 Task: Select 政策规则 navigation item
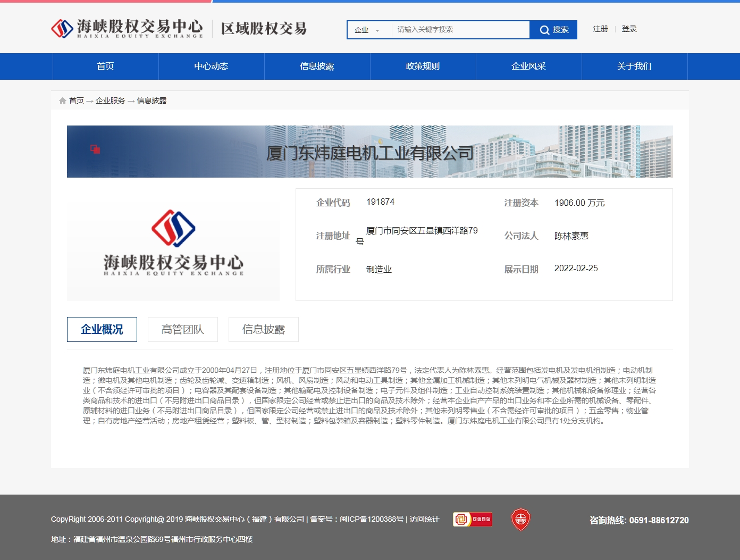(423, 66)
